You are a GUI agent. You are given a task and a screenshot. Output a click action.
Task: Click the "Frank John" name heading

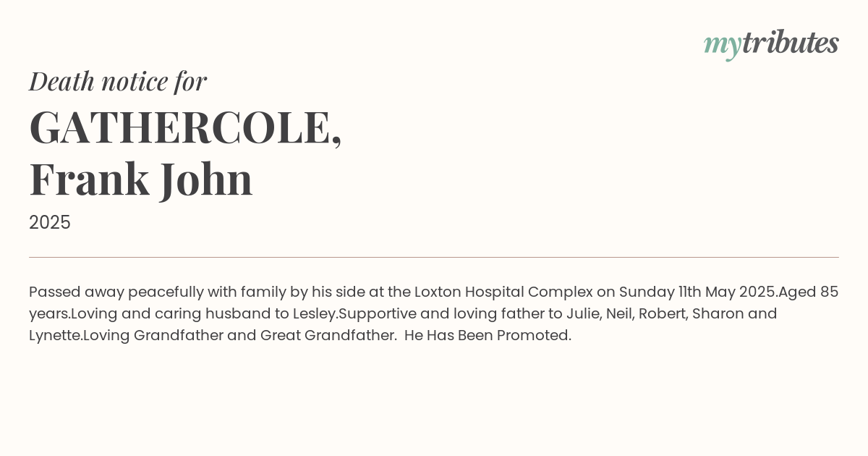pos(141,180)
